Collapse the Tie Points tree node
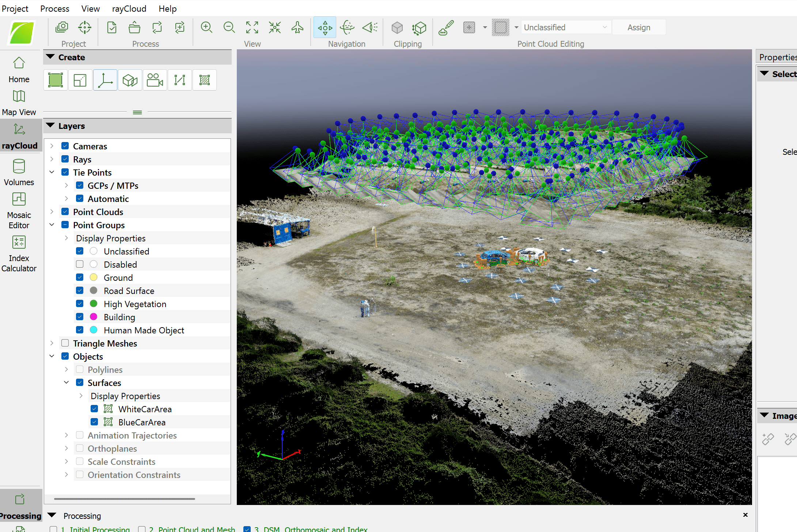 52,172
